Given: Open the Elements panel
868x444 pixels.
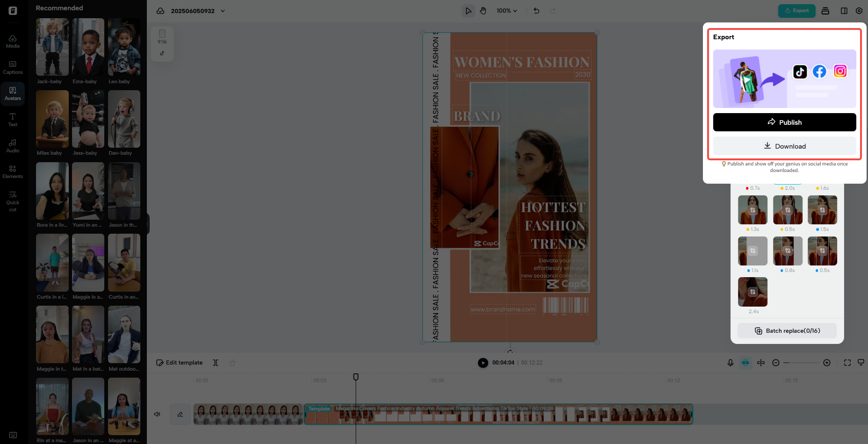Looking at the screenshot, I should pos(13,172).
